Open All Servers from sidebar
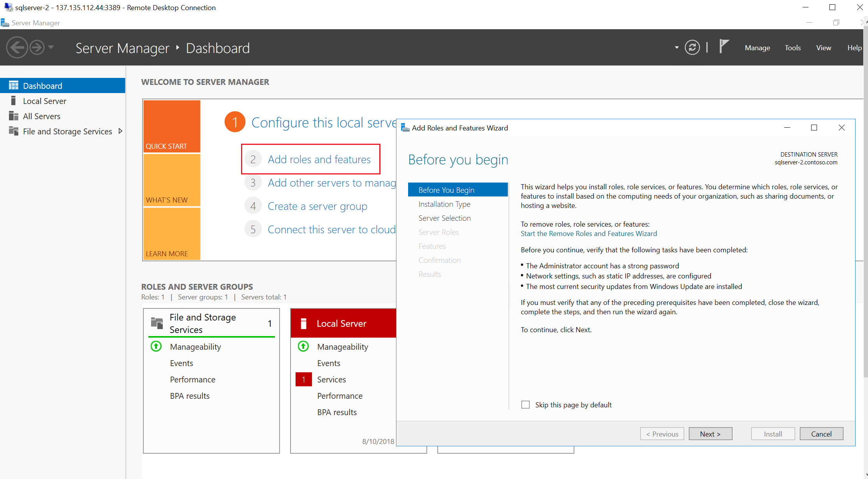This screenshot has height=479, width=868. (41, 116)
